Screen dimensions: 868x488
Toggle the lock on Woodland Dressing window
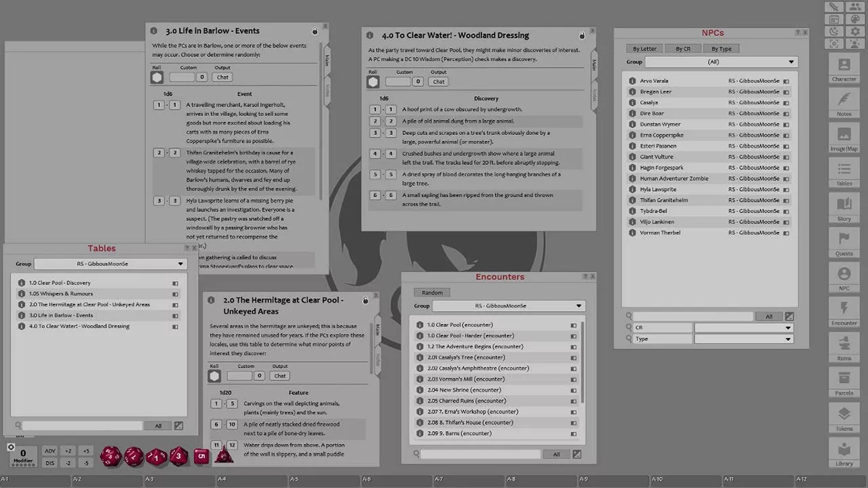582,35
